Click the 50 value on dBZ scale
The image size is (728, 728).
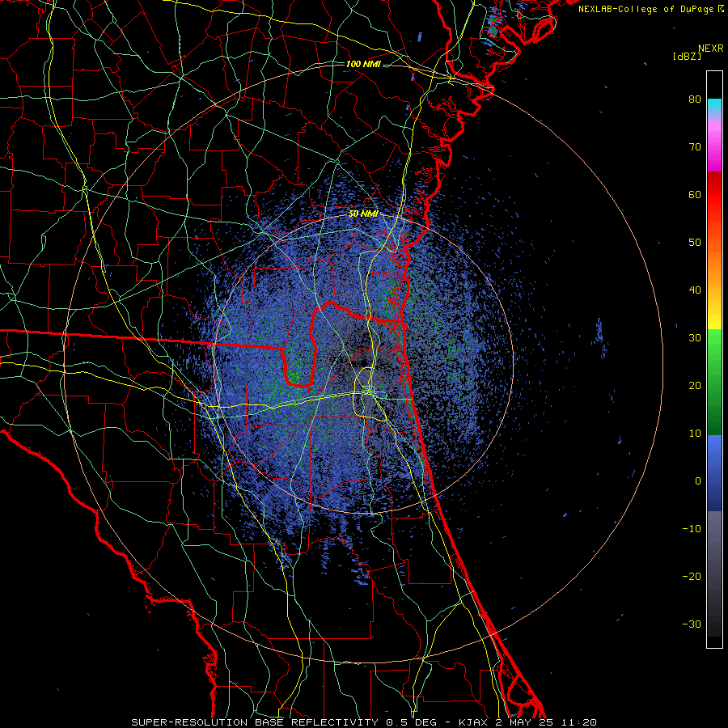pyautogui.click(x=695, y=243)
